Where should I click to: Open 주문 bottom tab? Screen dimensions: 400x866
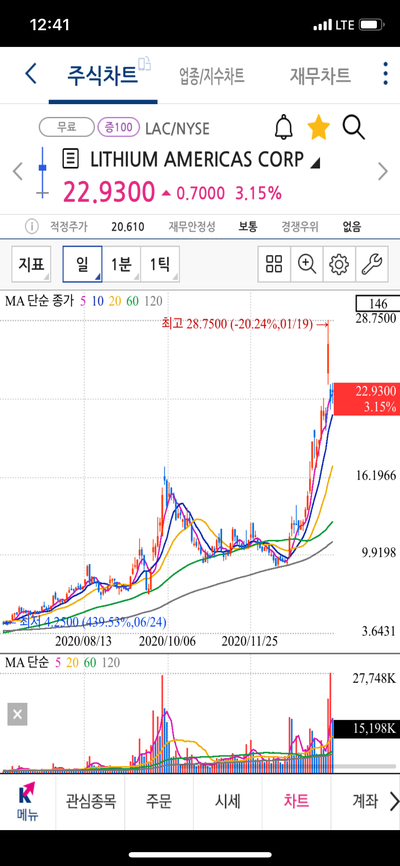click(x=159, y=801)
